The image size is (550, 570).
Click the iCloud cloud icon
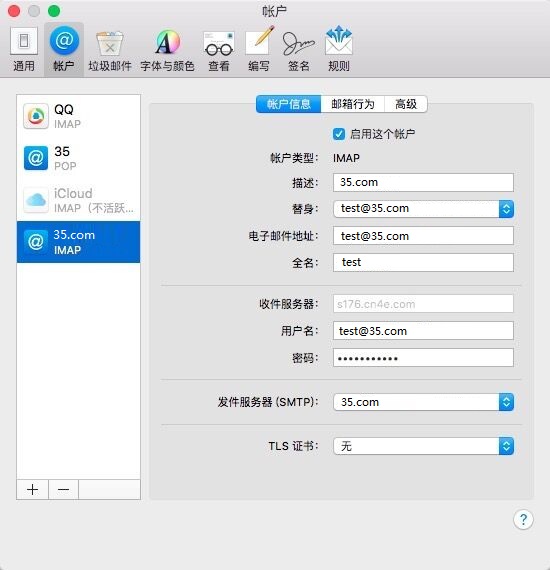tap(36, 200)
